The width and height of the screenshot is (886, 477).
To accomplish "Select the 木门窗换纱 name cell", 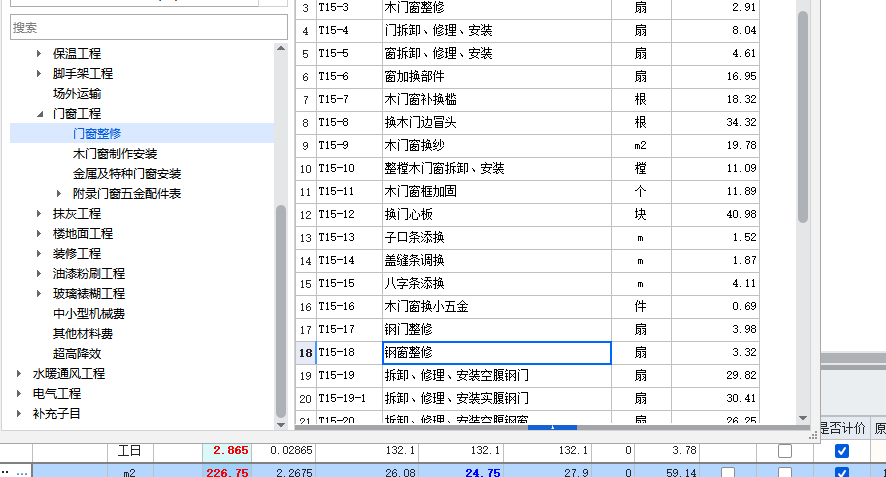I will [x=497, y=145].
